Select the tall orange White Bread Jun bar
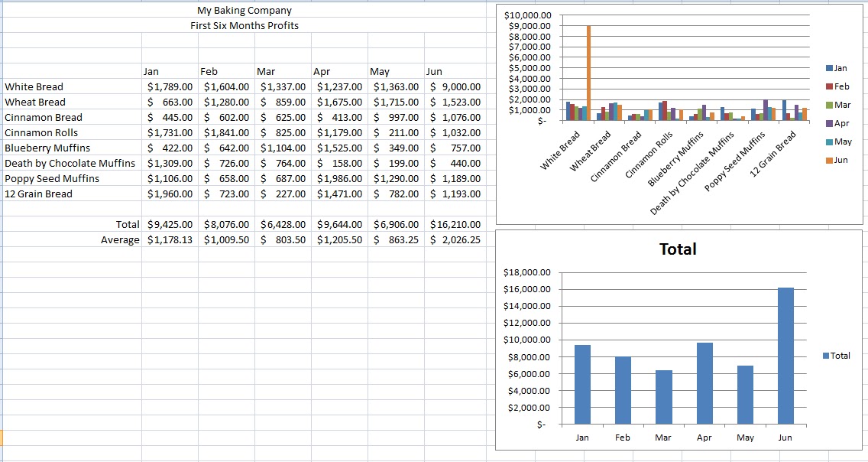 (x=588, y=73)
